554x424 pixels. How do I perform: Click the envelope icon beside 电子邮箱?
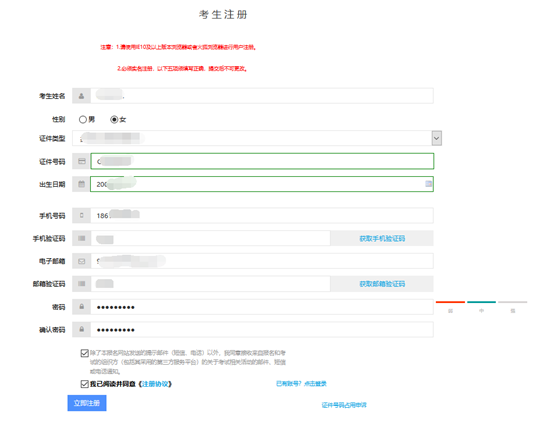coord(82,261)
